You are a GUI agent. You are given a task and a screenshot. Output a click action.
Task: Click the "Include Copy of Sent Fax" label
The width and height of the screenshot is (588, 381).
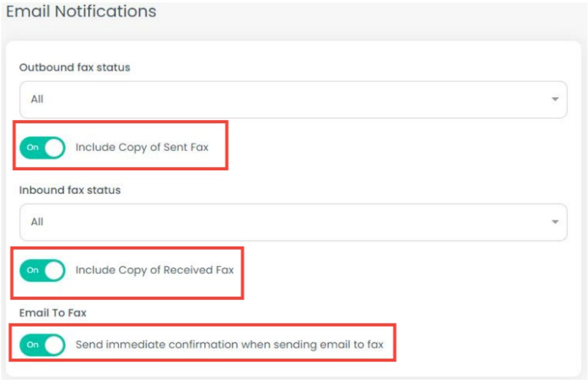point(142,148)
